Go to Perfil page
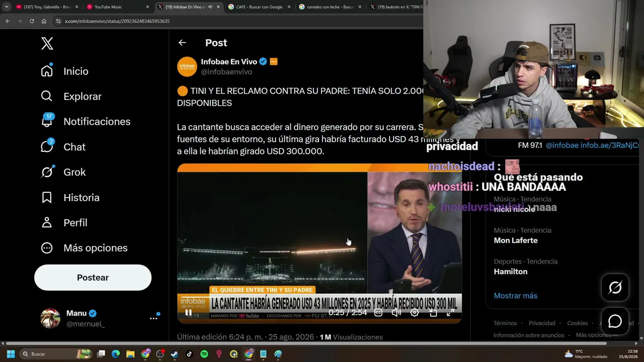 point(64,223)
